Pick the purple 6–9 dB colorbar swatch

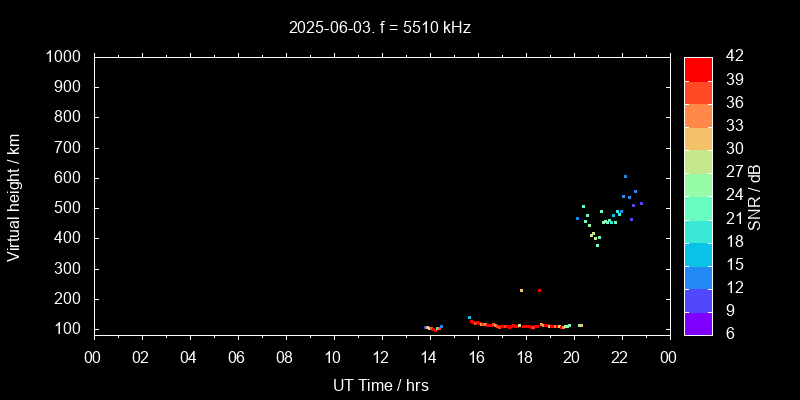point(698,322)
